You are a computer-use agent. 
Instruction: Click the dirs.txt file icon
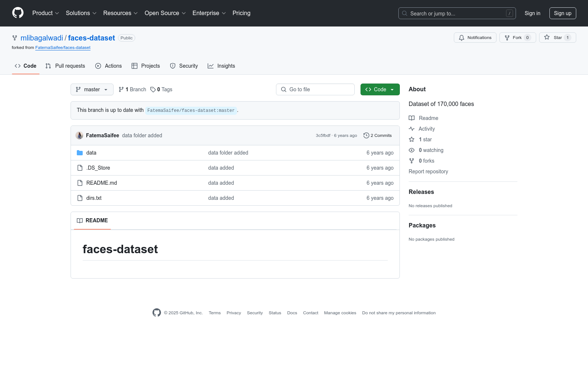click(80, 198)
